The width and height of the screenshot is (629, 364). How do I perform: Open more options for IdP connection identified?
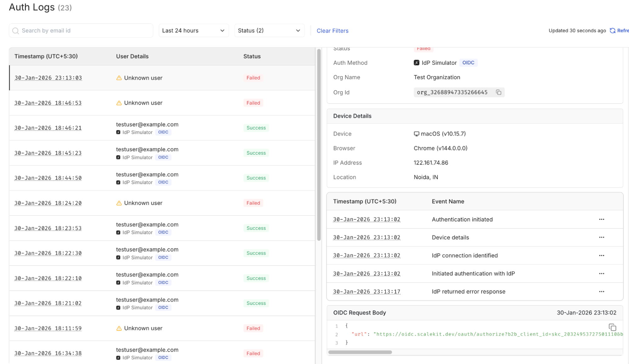pyautogui.click(x=601, y=256)
